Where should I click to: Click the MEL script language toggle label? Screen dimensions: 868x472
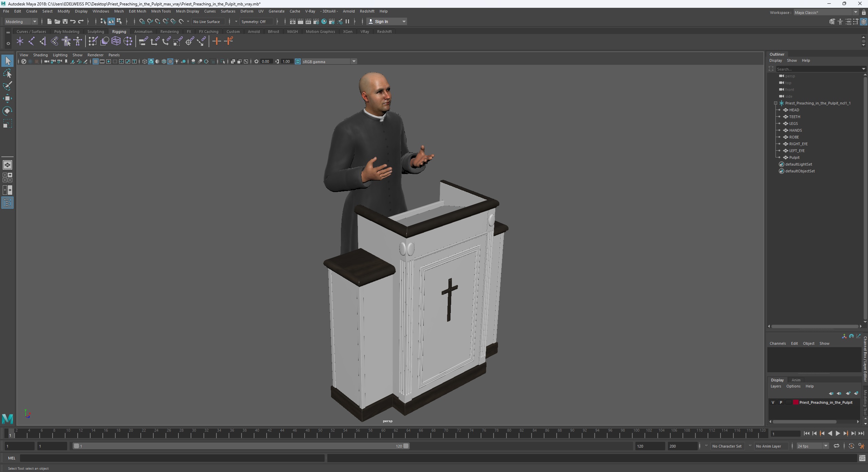coord(12,458)
